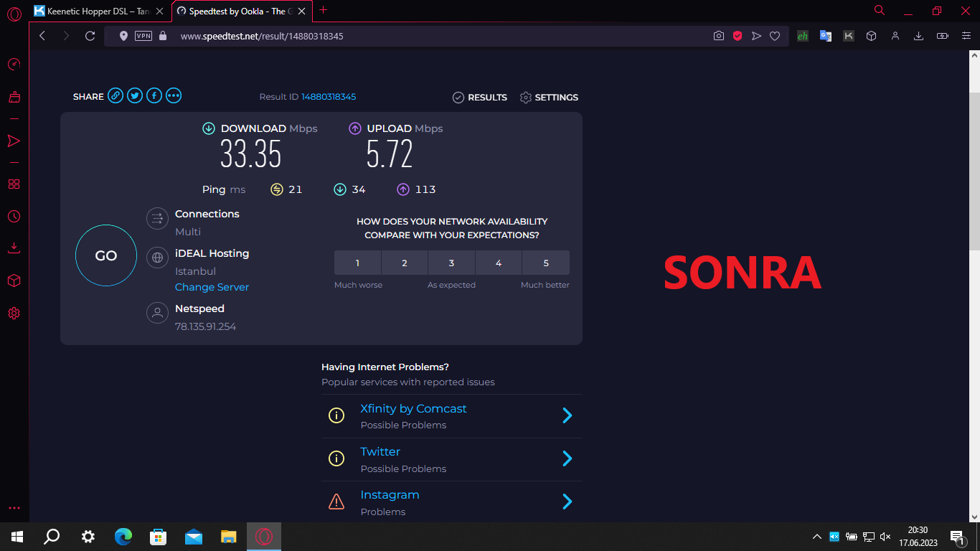The width and height of the screenshot is (980, 551).
Task: Open the downloads arrow in toolbar
Action: [x=918, y=36]
